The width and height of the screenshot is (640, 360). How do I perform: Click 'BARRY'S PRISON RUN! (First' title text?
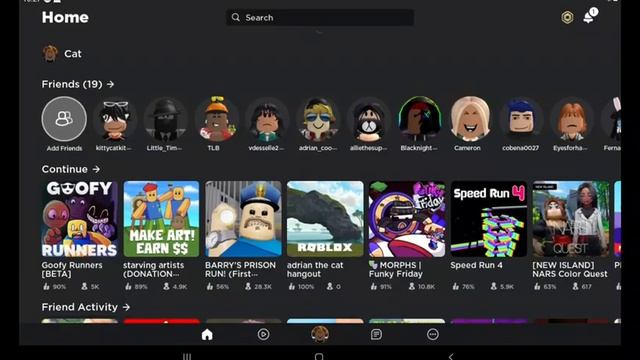pos(240,269)
